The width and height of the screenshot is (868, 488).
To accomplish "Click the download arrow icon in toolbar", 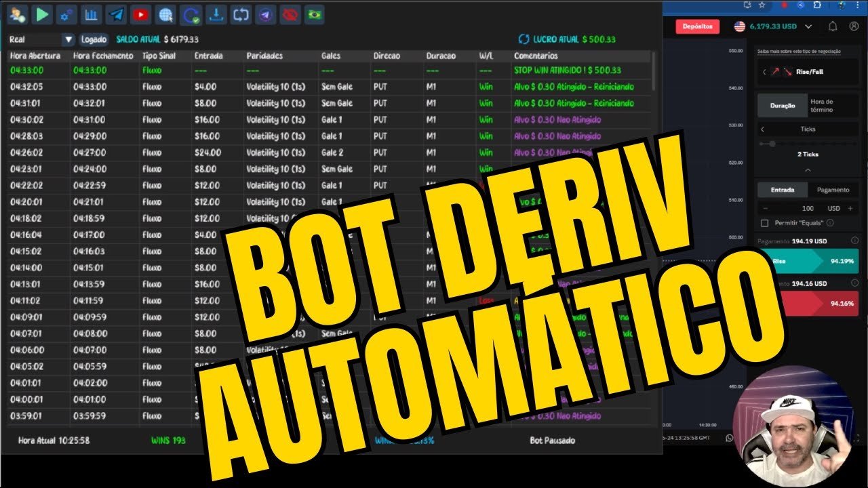I will pos(216,14).
